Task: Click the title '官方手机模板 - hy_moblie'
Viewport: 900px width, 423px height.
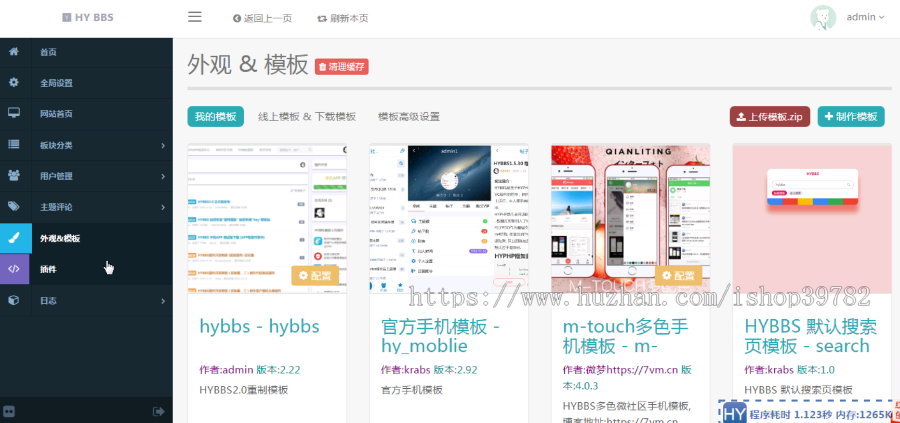Action: [441, 336]
